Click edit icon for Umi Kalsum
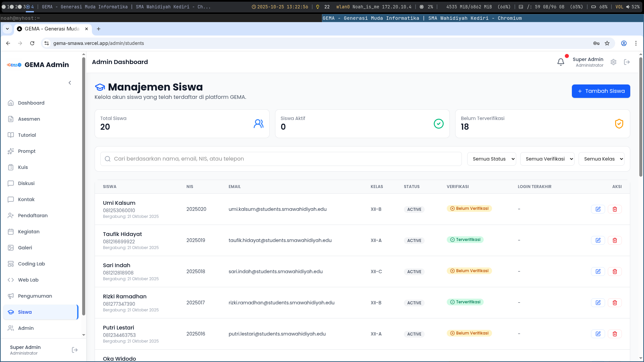Image resolution: width=644 pixels, height=362 pixels. pos(598,209)
